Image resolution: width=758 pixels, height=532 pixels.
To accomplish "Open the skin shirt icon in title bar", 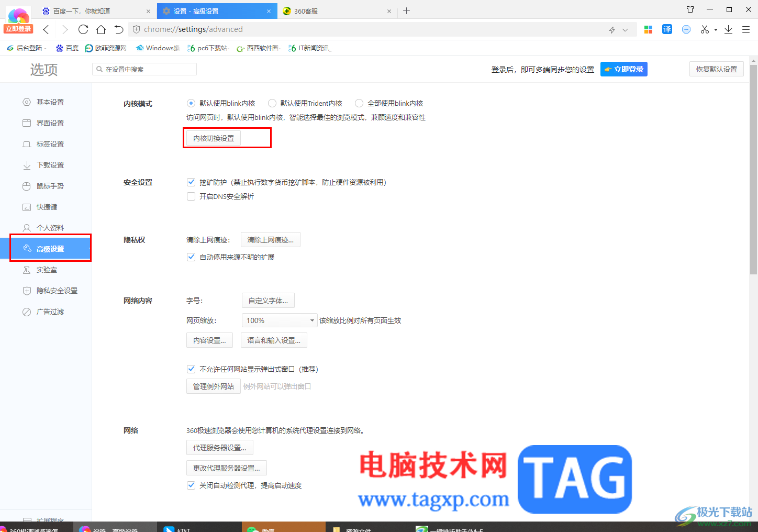I will coord(690,9).
